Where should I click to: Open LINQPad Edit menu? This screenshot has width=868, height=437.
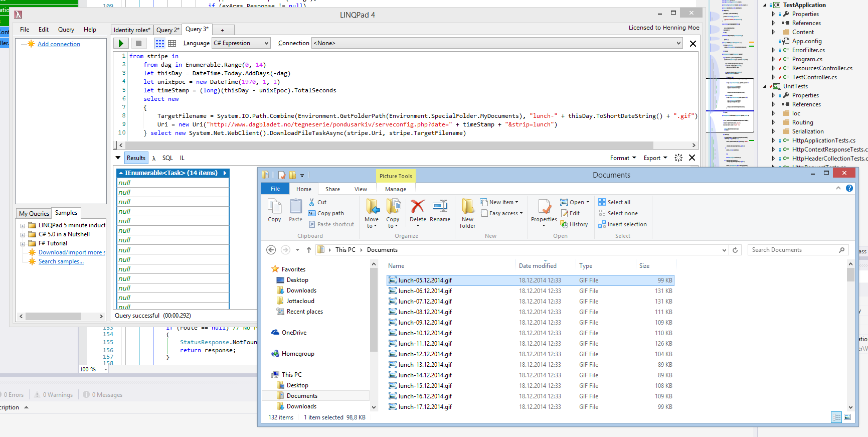pyautogui.click(x=44, y=30)
